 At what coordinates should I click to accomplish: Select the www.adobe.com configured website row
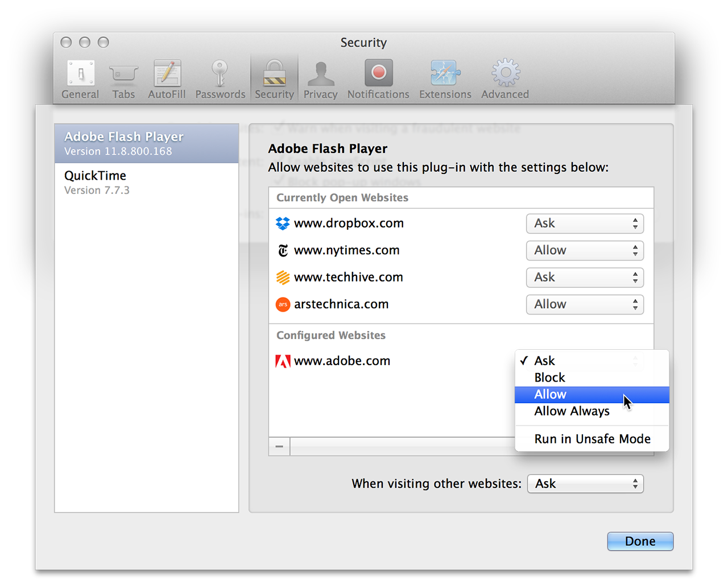392,361
